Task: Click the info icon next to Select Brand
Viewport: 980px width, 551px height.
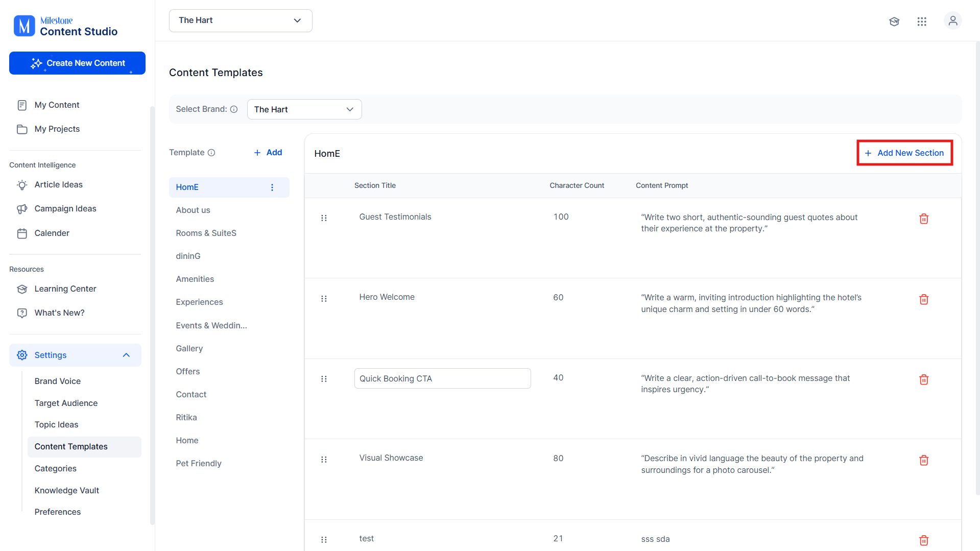Action: pyautogui.click(x=234, y=109)
